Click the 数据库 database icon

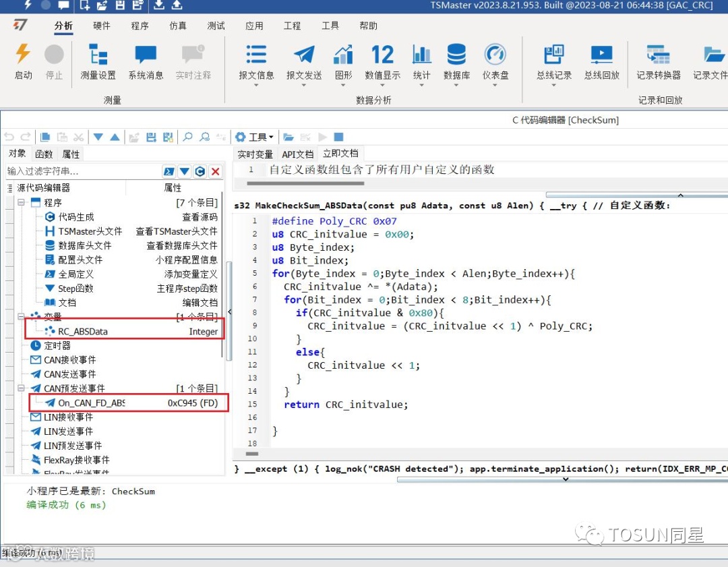pyautogui.click(x=456, y=54)
